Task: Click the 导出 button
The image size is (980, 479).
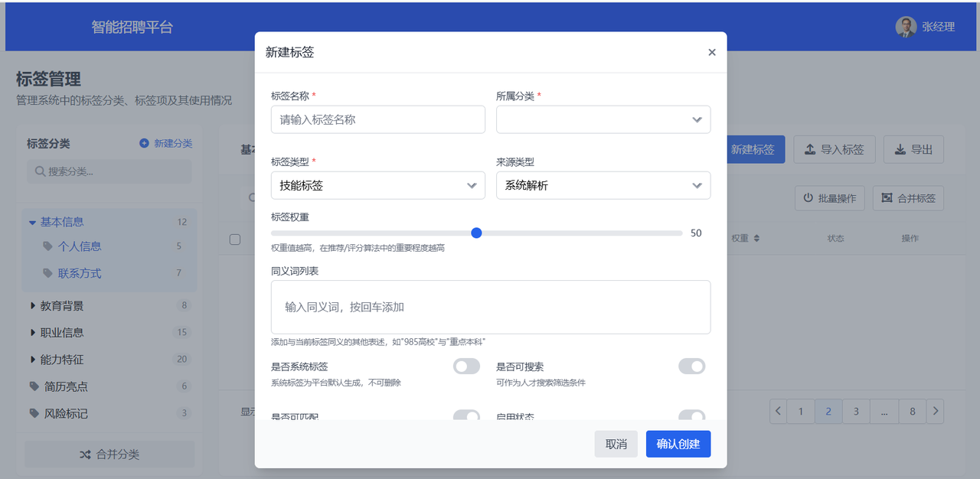Action: coord(913,149)
